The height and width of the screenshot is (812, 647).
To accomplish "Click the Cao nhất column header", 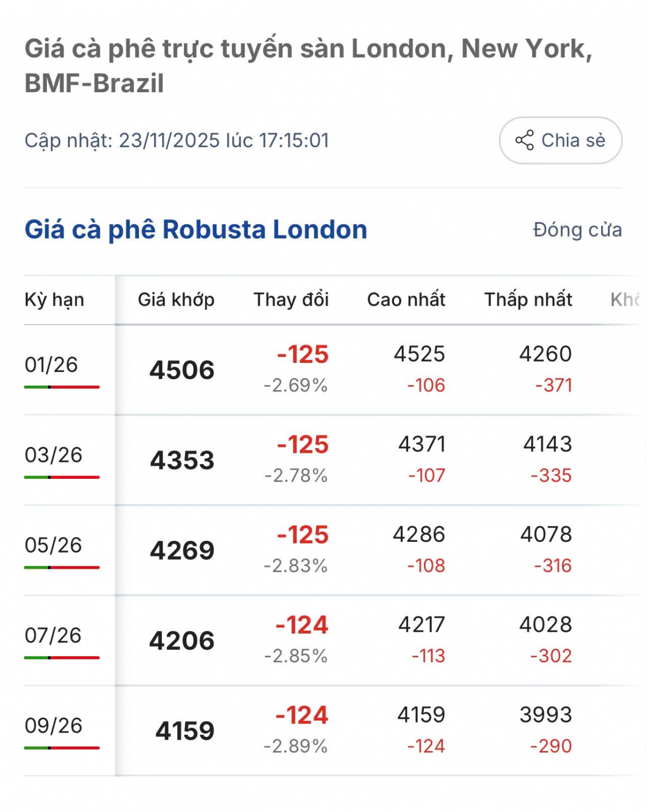I will [x=406, y=300].
